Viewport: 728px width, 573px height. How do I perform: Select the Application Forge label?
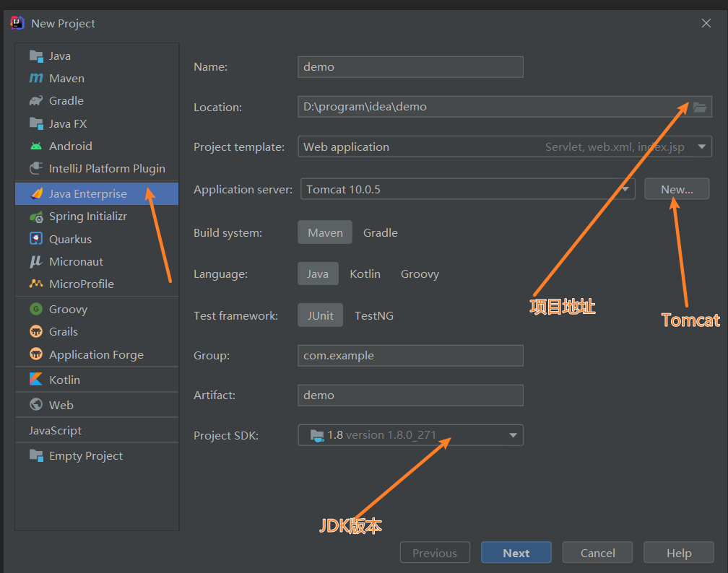pyautogui.click(x=96, y=354)
